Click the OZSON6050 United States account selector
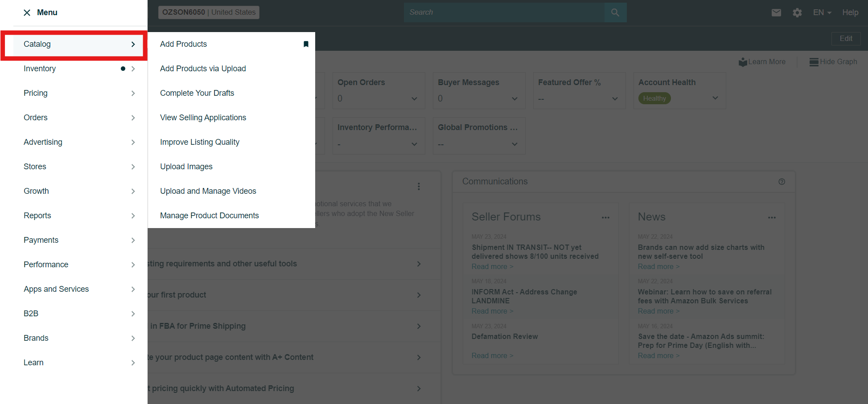 pos(209,12)
